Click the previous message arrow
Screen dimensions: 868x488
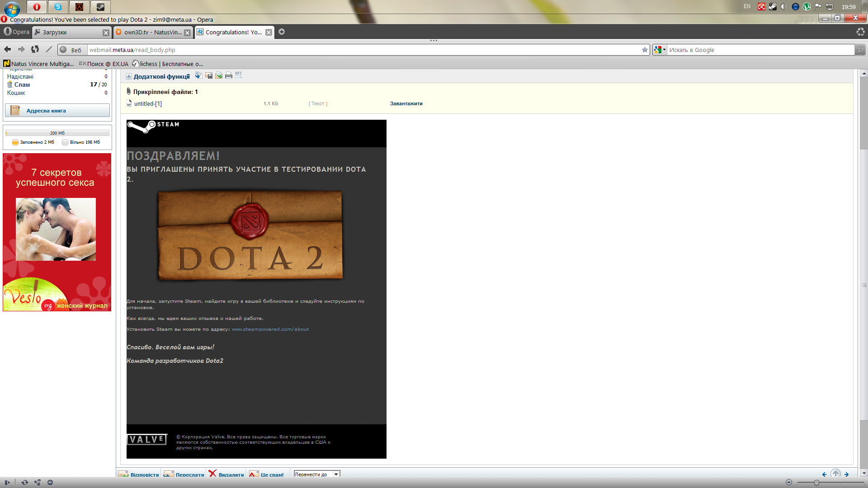tap(824, 474)
